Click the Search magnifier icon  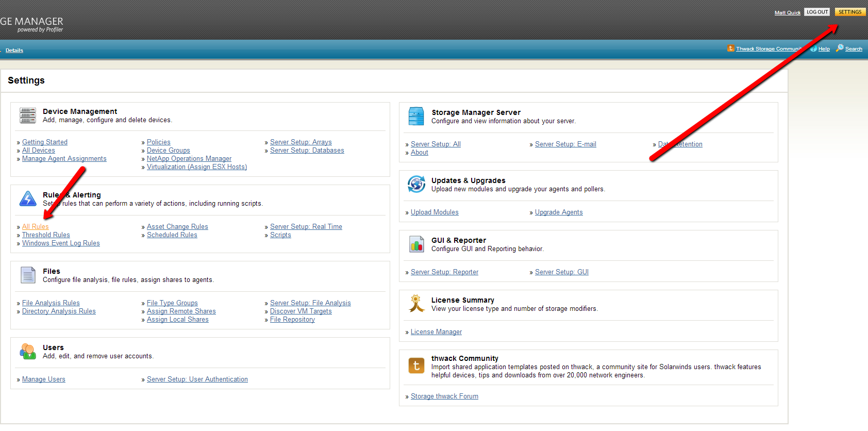pos(840,47)
